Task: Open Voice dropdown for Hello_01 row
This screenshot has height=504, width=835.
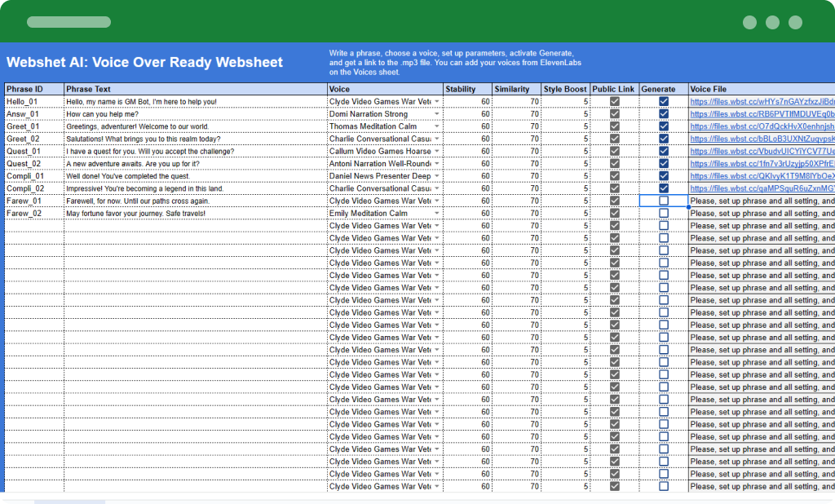Action: pos(437,101)
